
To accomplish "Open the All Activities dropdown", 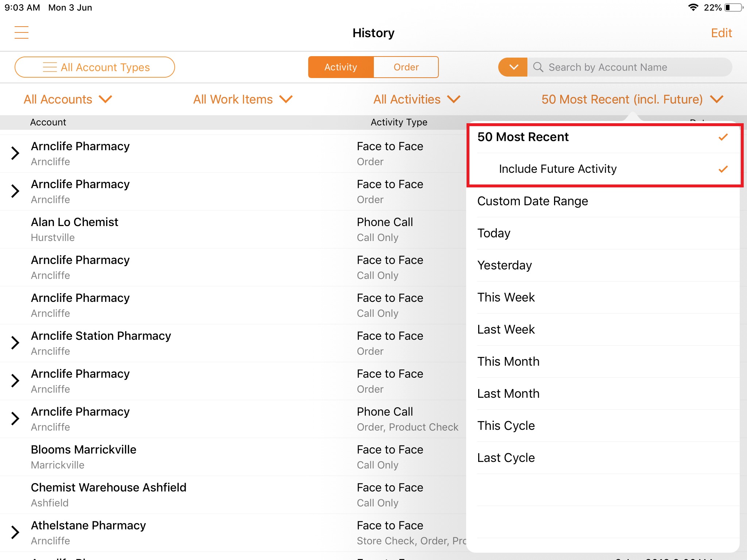I will [417, 100].
